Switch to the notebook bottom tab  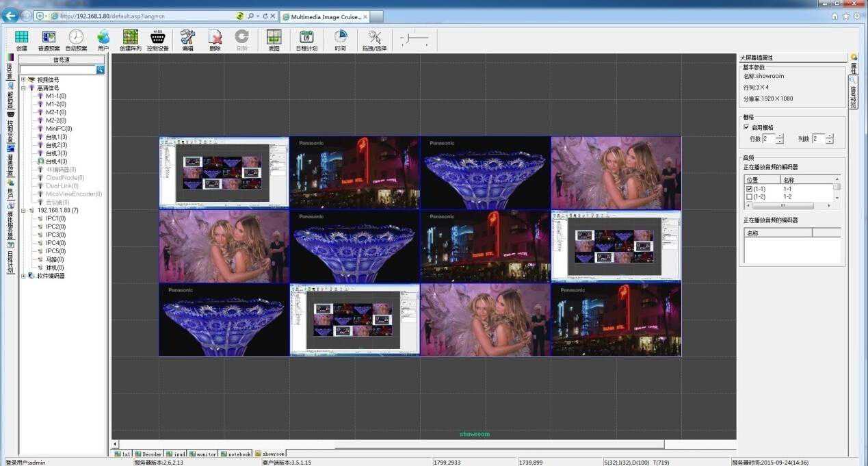tap(235, 454)
